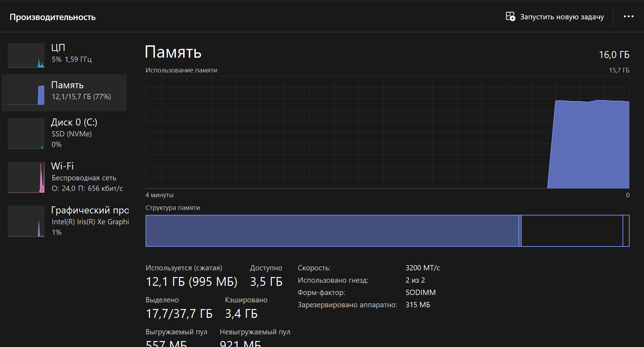
Task: Click the 'Структура памяти' label
Action: pos(173,208)
